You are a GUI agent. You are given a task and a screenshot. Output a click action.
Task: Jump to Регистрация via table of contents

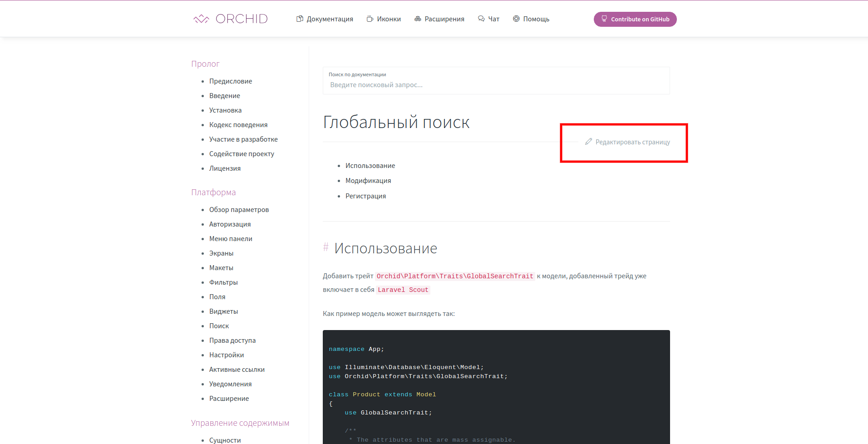click(365, 196)
